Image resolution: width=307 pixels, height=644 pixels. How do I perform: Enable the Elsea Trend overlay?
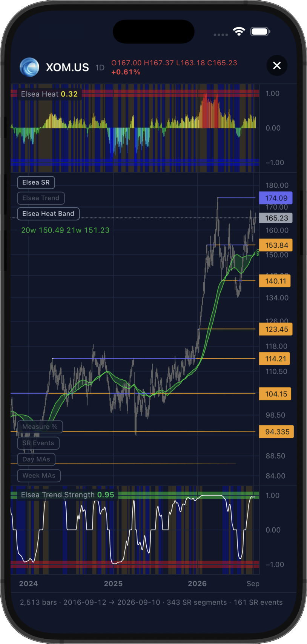(41, 198)
